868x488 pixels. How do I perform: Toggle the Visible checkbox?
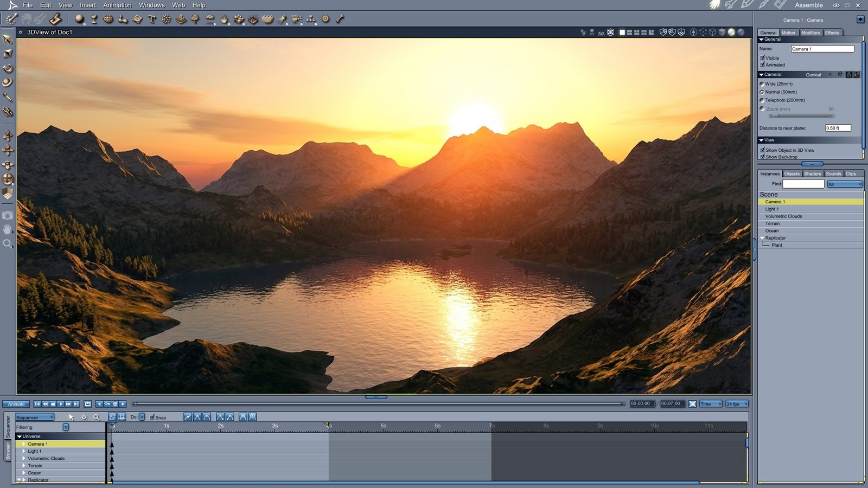(x=763, y=57)
